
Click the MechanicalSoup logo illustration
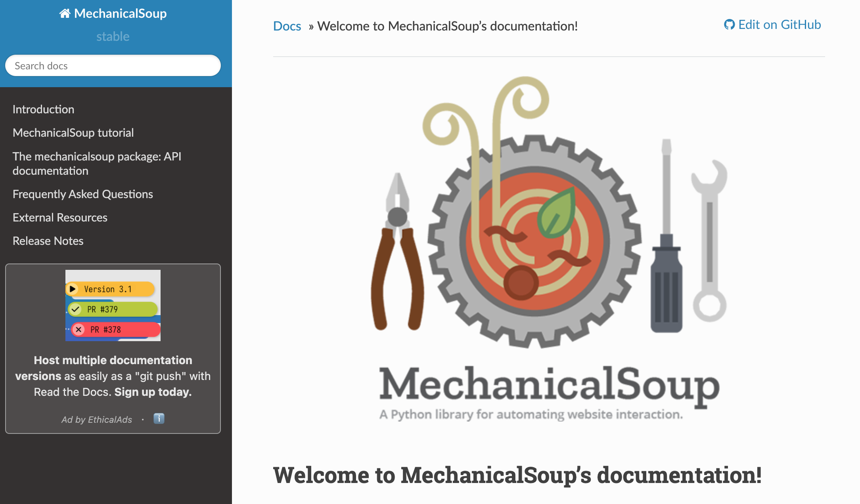(x=535, y=238)
